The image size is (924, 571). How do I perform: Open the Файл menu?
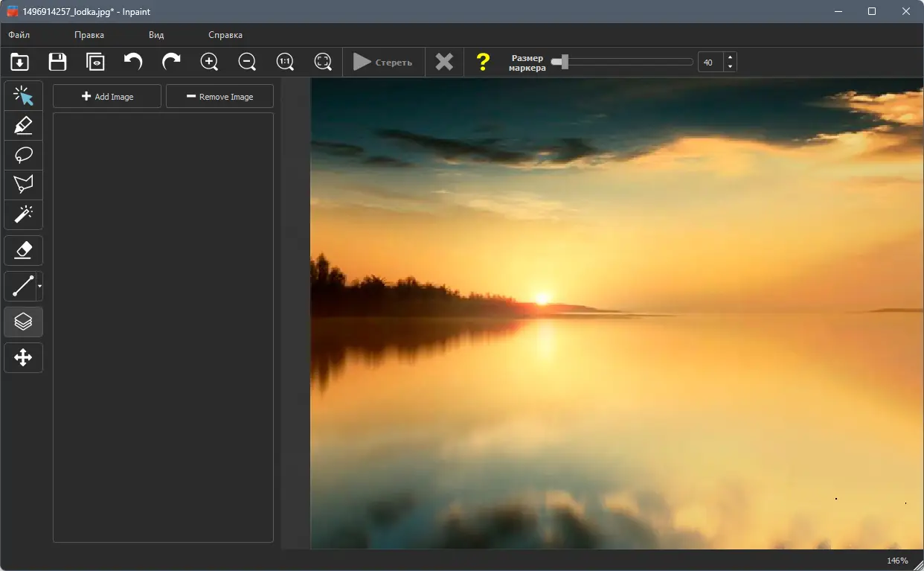tap(19, 35)
